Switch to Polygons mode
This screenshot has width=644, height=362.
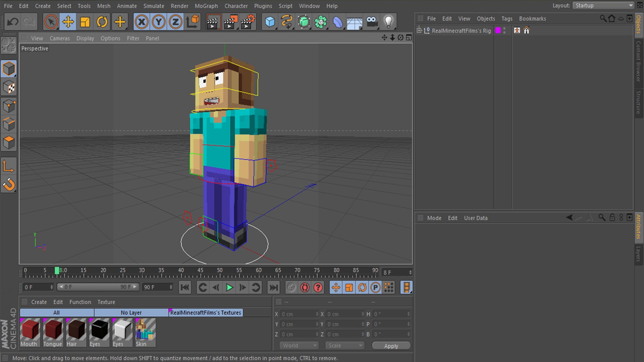[x=9, y=142]
